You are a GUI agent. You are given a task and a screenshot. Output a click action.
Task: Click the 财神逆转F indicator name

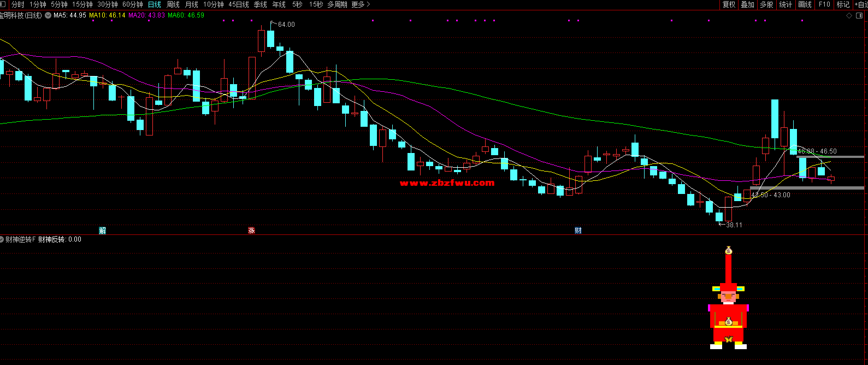(x=21, y=239)
